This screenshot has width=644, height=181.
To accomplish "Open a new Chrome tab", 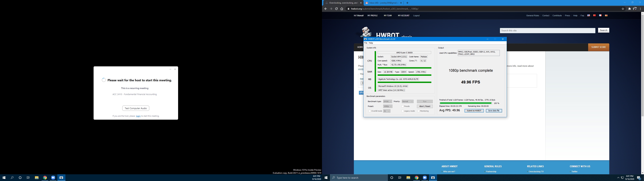I will [407, 3].
